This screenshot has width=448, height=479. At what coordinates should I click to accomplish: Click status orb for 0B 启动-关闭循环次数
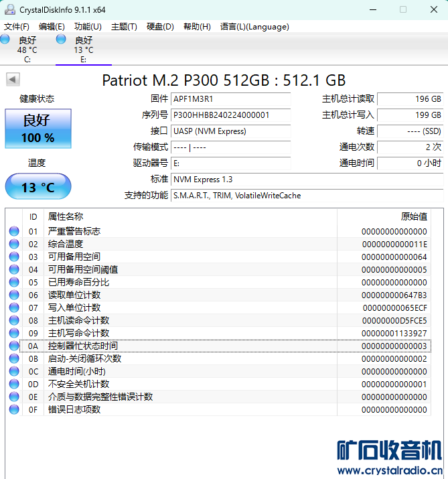[14, 358]
